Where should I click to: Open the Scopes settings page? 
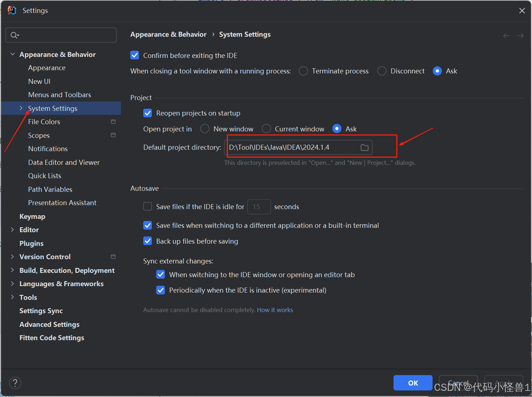39,135
